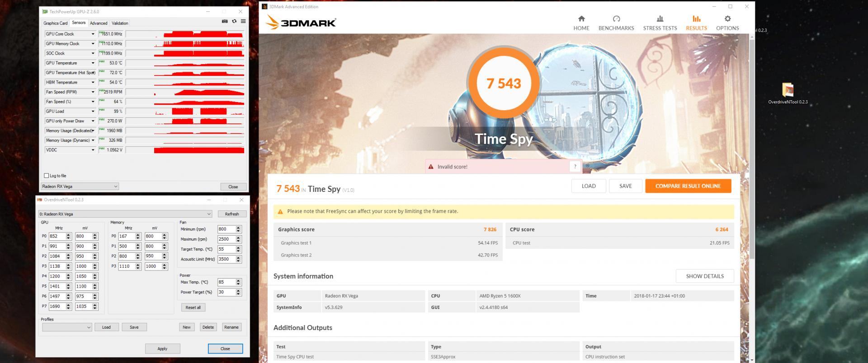This screenshot has height=363, width=868.
Task: Adjust Max Temp stepper
Action: click(238, 282)
